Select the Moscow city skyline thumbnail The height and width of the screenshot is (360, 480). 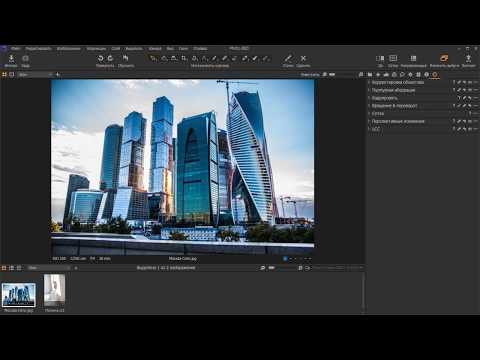(x=19, y=295)
